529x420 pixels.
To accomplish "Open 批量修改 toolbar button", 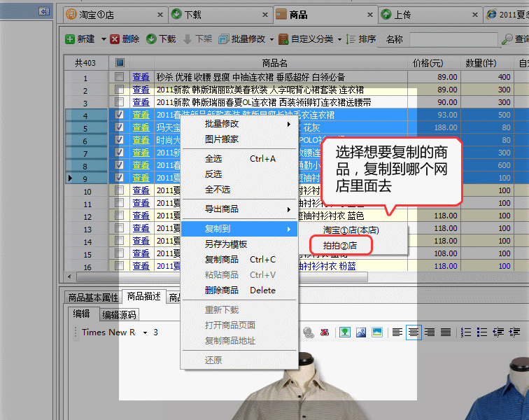I will [242, 39].
